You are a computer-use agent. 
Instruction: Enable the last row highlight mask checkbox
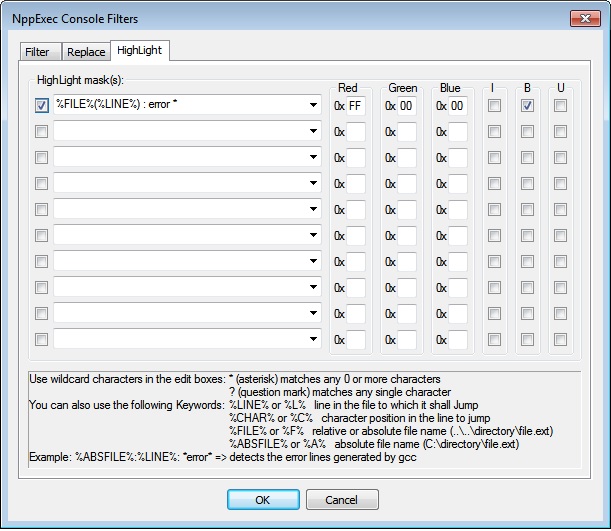41,339
